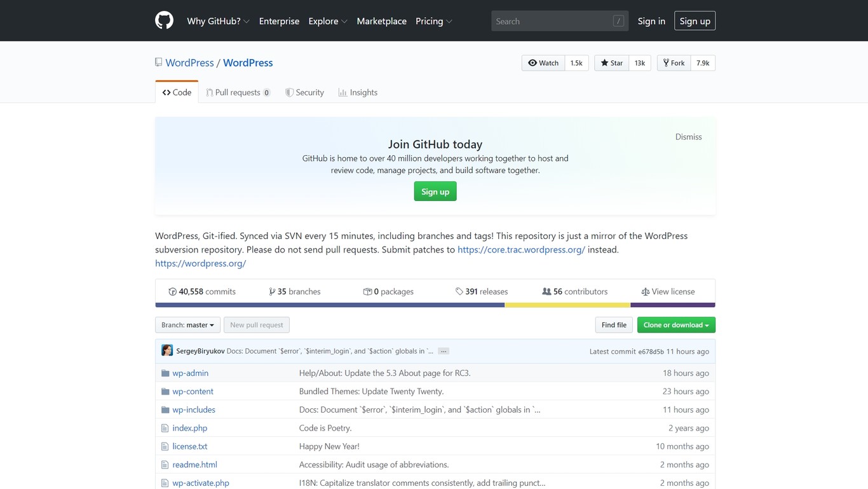Screen dimensions: 868x489
Task: Dismiss the Join GitHub today banner
Action: coord(688,137)
